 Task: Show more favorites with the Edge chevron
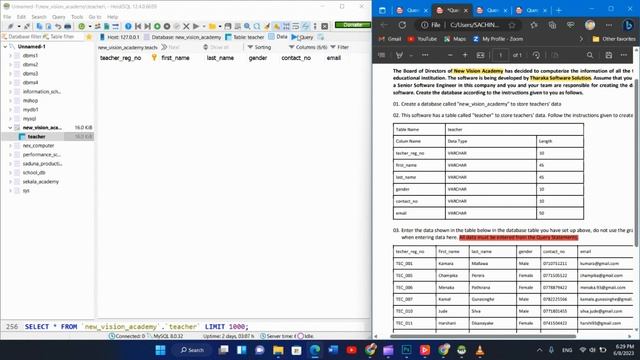coord(581,39)
